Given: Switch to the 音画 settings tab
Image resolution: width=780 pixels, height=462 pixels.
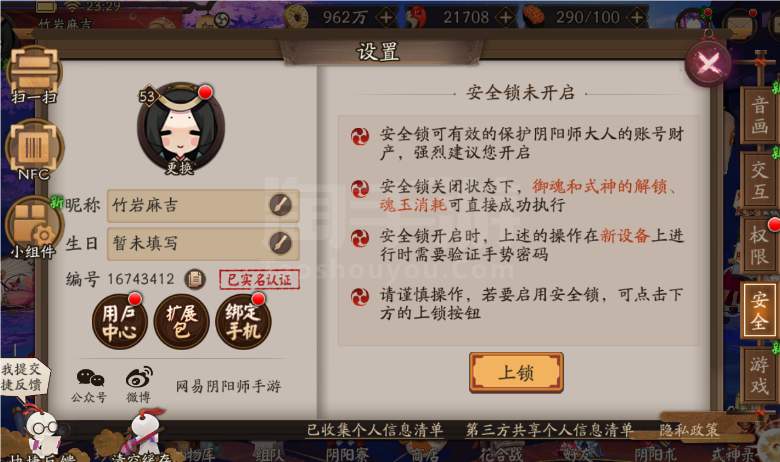Looking at the screenshot, I should pyautogui.click(x=759, y=115).
